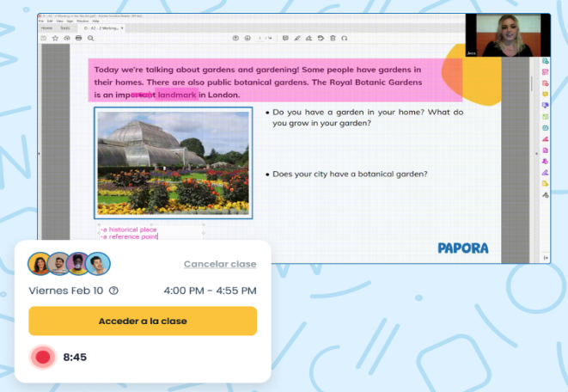The width and height of the screenshot is (568, 392).
Task: Click the page number input field
Action: click(260, 39)
